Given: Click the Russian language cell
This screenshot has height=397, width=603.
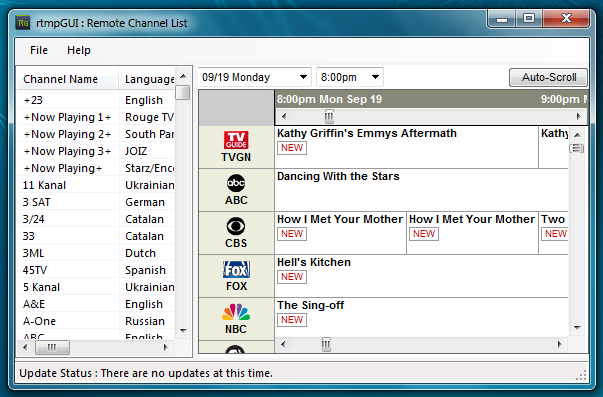Looking at the screenshot, I should [x=145, y=321].
